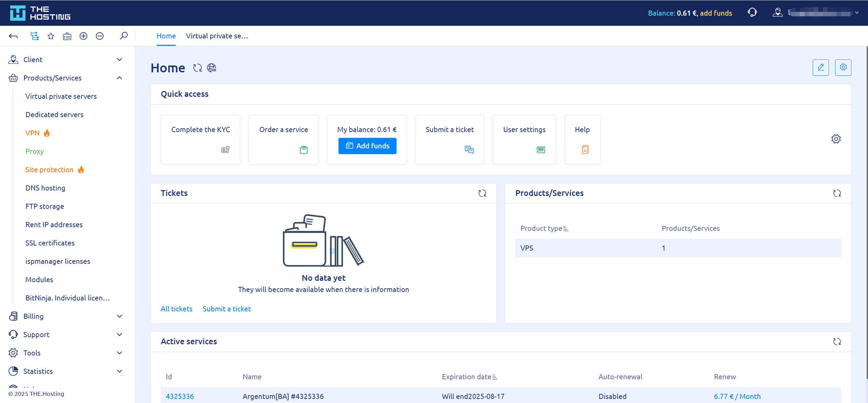Click the Order a service bag icon

304,150
